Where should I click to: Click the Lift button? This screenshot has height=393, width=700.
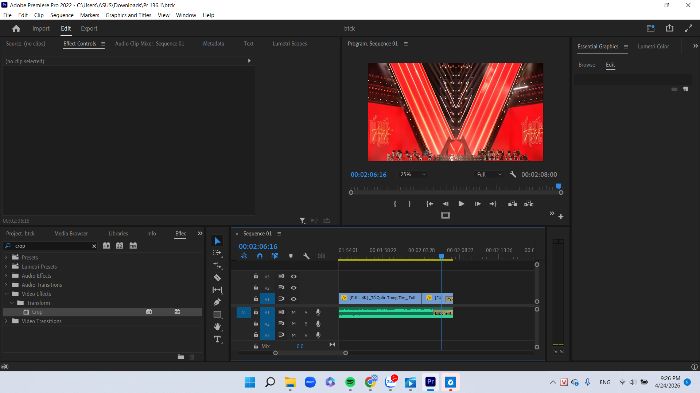pos(512,204)
